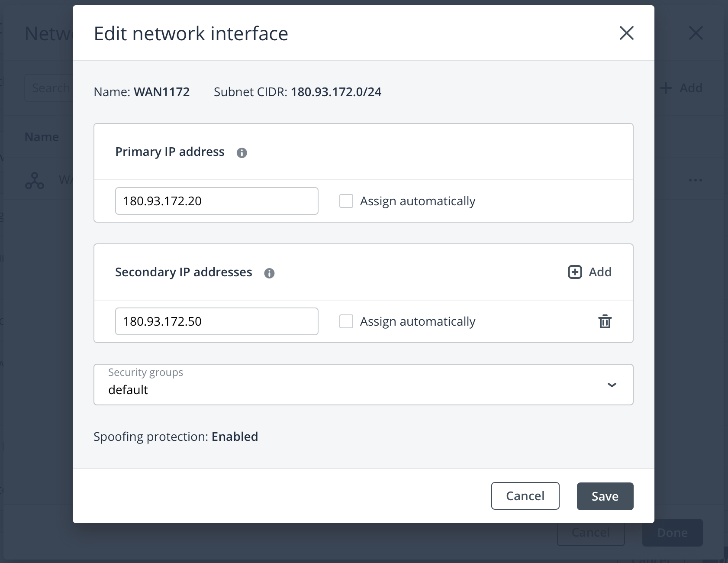
Task: Click the boxed plus icon to add secondary IP
Action: coord(574,272)
